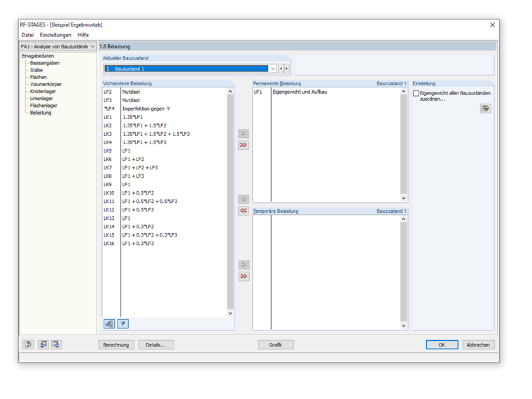Select LF3 Nutzlast row
This screenshot has width=532, height=399.
tap(164, 100)
